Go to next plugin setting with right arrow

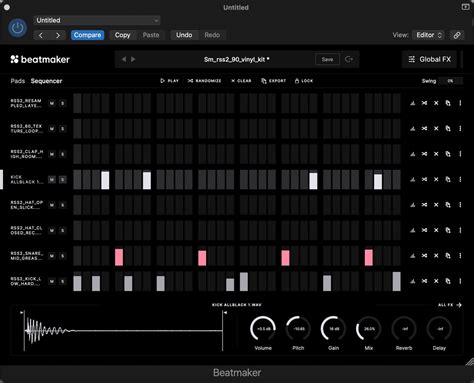(57, 35)
